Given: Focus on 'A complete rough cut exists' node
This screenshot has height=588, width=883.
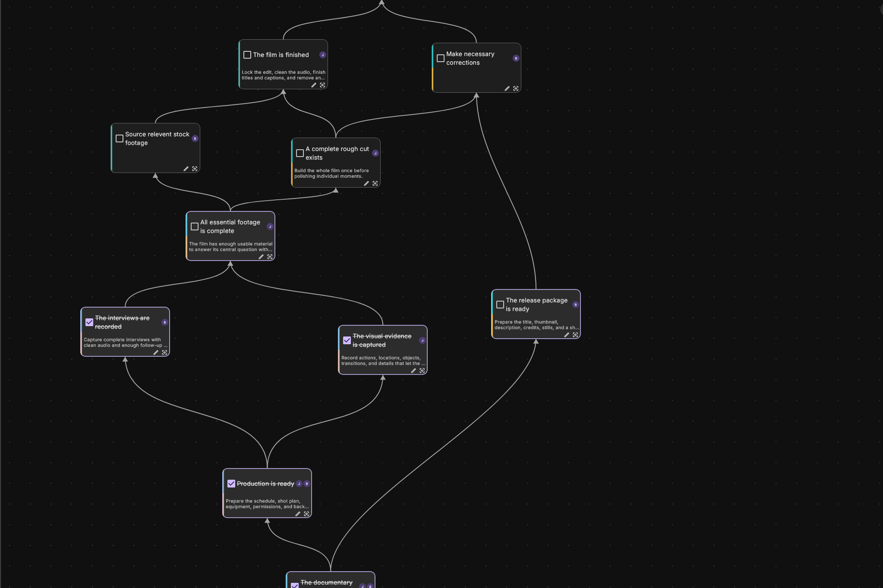Looking at the screenshot, I should click(375, 183).
